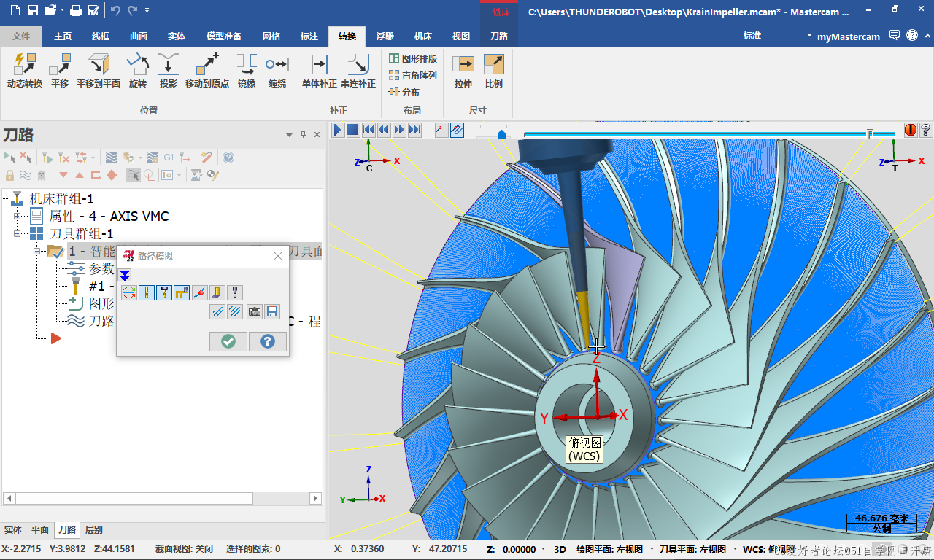934x560 pixels.
Task: Switch to the 曲面 ribbon tab
Action: click(139, 36)
